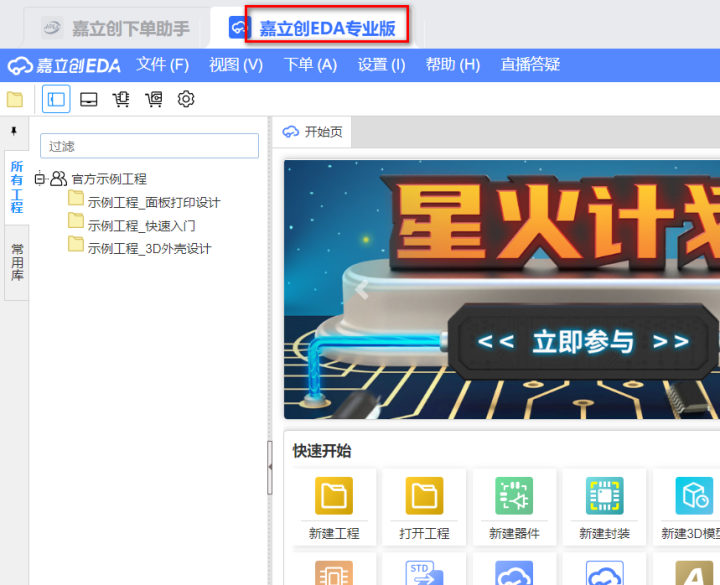Collapse the 官方示例工程 tree node

pyautogui.click(x=40, y=179)
